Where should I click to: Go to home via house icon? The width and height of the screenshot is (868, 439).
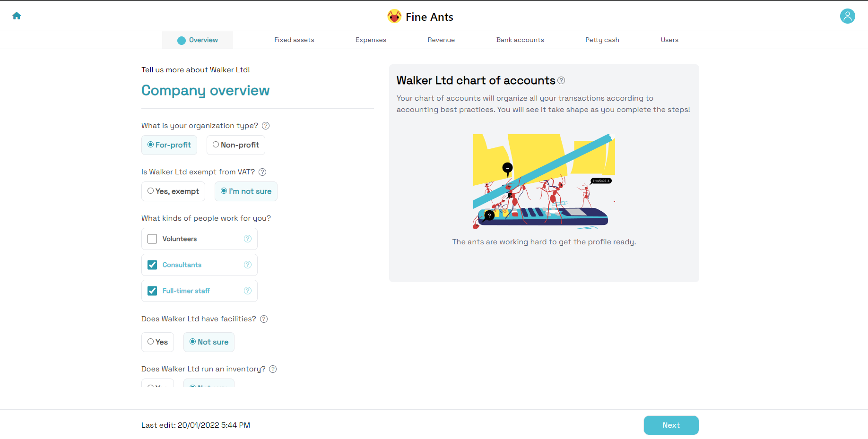coord(17,16)
